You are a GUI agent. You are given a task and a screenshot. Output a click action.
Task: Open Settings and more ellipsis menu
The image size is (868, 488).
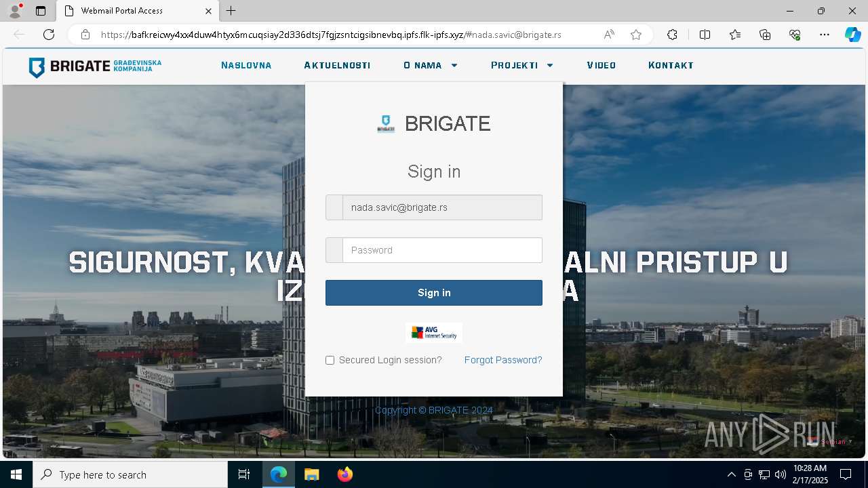(x=825, y=35)
